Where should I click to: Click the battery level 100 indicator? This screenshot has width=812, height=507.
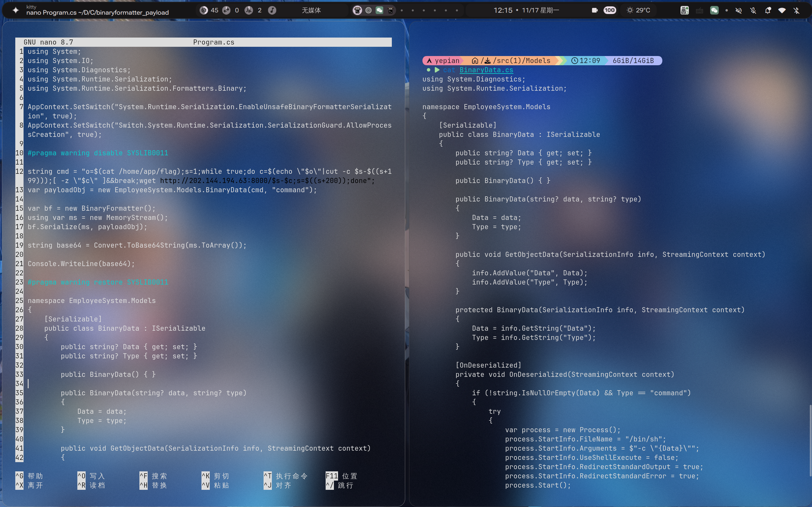[x=610, y=11]
